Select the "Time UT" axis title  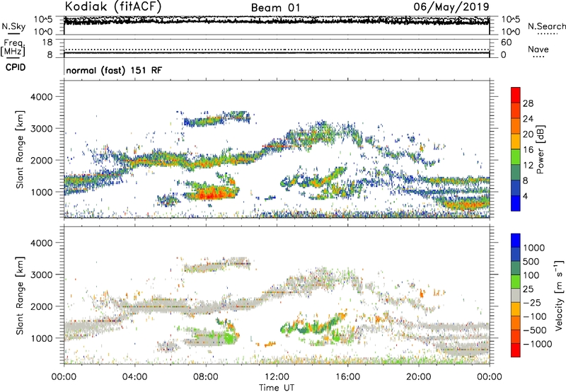277,388
